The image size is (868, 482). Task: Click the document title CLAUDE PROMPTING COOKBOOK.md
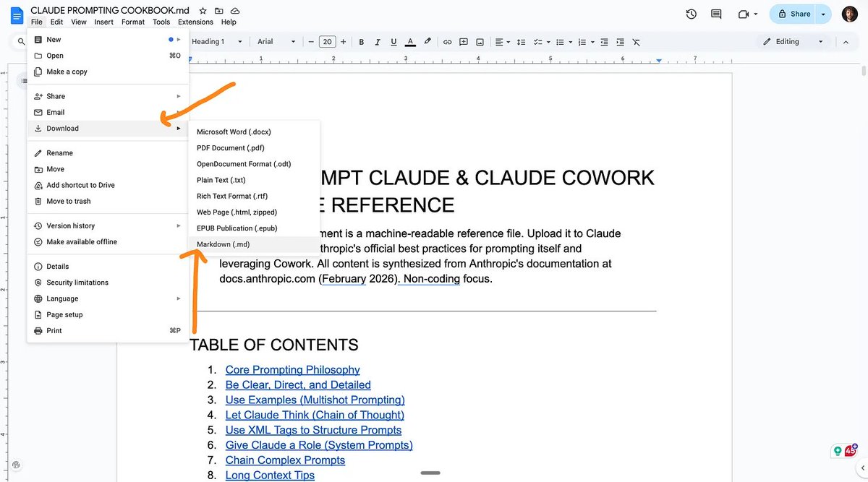(x=110, y=11)
